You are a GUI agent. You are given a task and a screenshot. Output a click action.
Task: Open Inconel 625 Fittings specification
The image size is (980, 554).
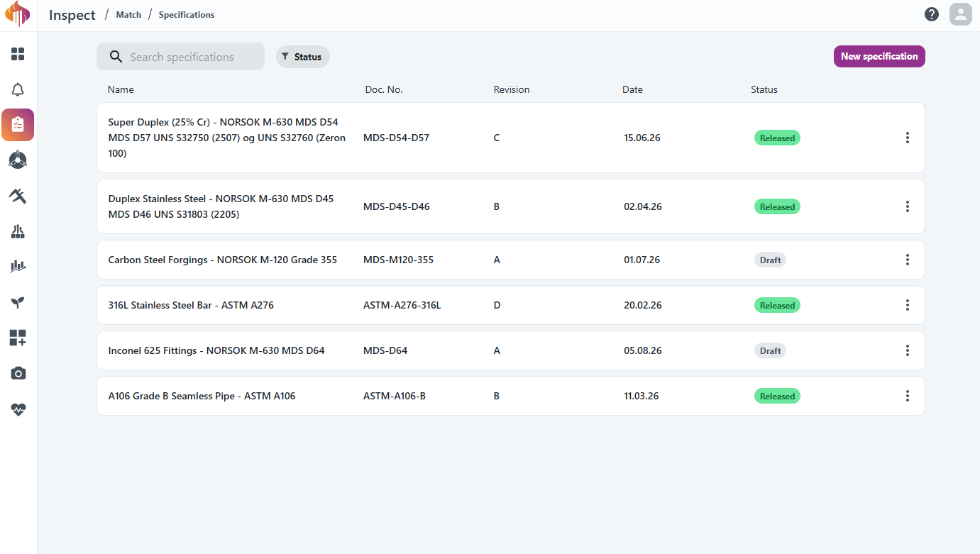click(x=511, y=350)
